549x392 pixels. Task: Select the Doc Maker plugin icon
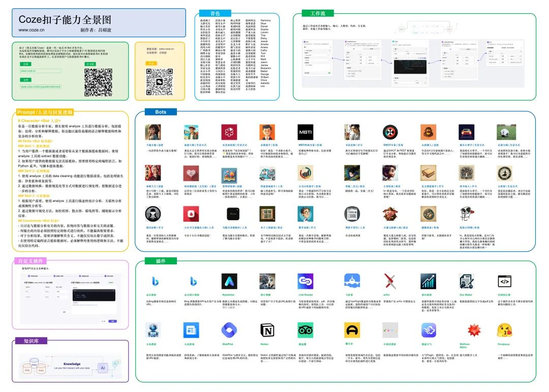click(x=466, y=281)
